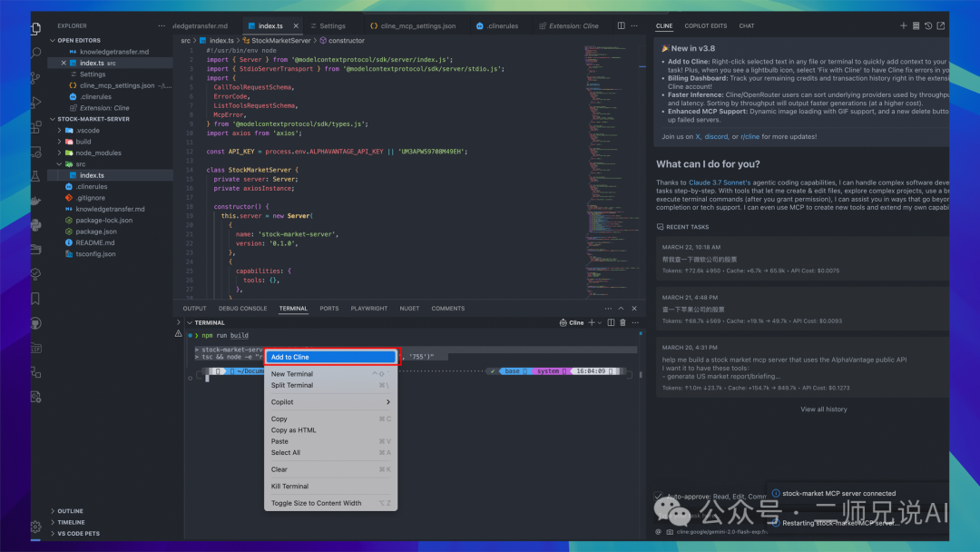Open the r/cline link
Image resolution: width=980 pixels, height=552 pixels.
(750, 136)
